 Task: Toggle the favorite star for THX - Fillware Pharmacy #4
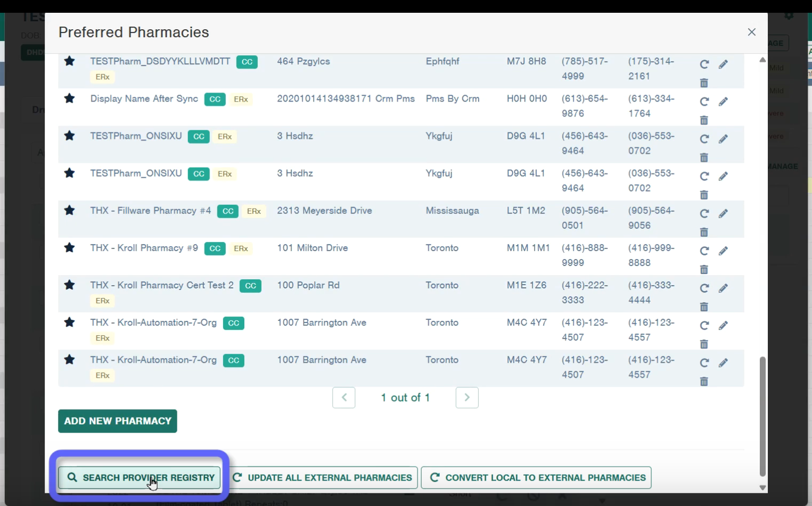69,210
